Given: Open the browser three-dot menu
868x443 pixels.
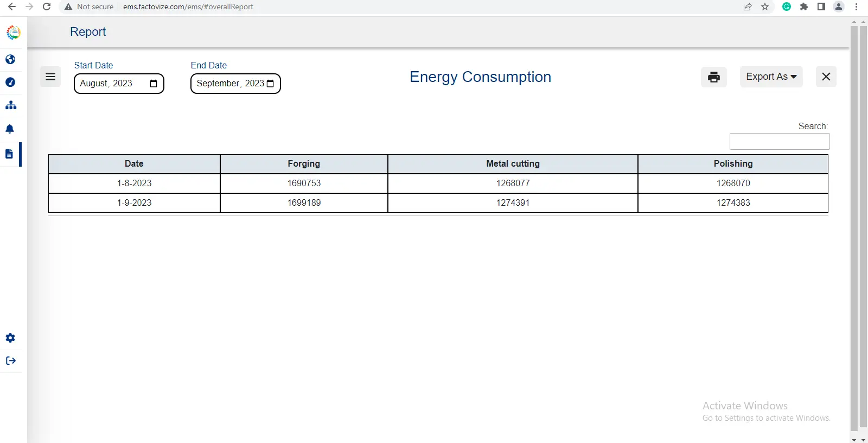Looking at the screenshot, I should click(857, 7).
